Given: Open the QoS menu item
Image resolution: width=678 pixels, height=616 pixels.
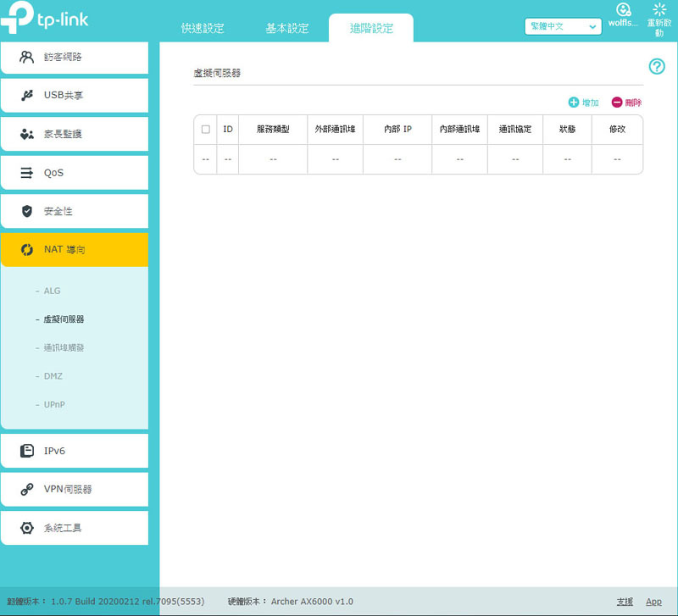Looking at the screenshot, I should pyautogui.click(x=75, y=173).
